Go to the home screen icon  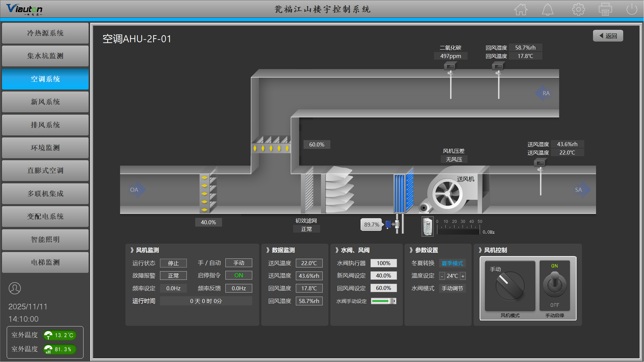coord(521,9)
